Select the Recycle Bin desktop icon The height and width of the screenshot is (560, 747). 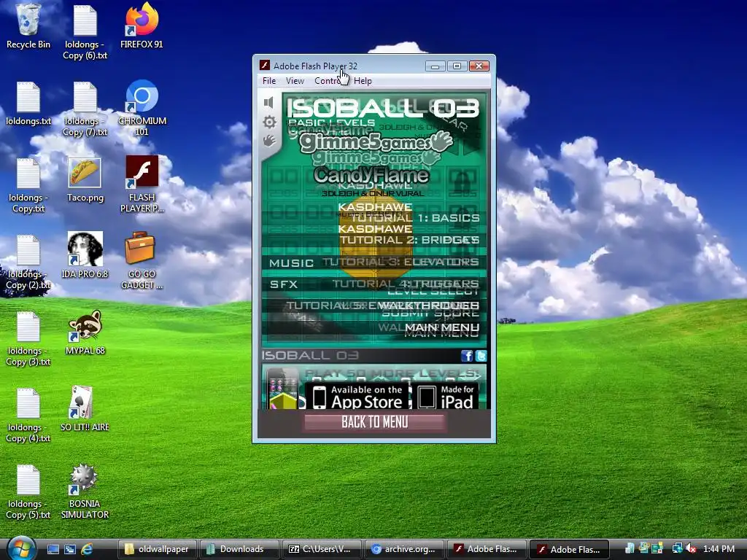pyautogui.click(x=28, y=26)
